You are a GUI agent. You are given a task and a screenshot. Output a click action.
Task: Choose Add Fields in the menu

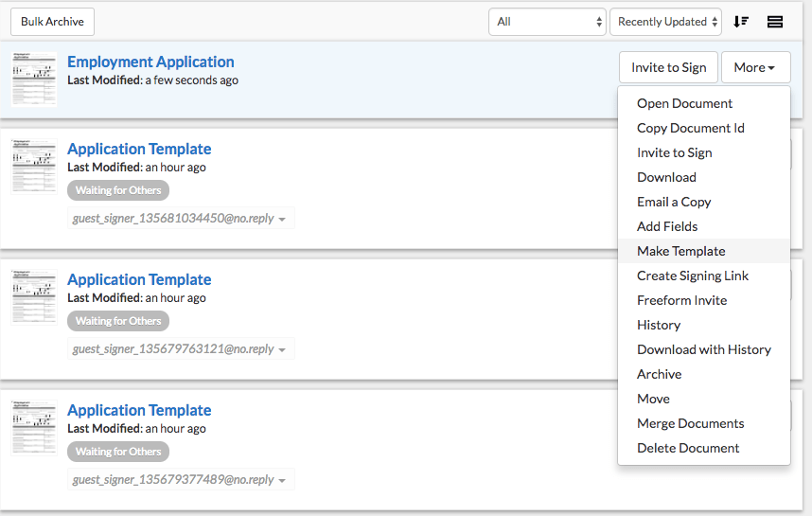(704, 226)
